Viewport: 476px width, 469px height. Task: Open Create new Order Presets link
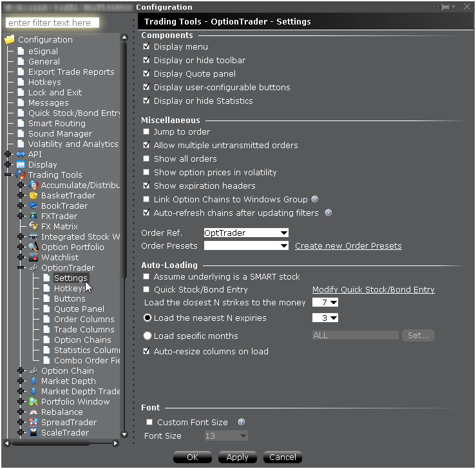click(x=348, y=245)
